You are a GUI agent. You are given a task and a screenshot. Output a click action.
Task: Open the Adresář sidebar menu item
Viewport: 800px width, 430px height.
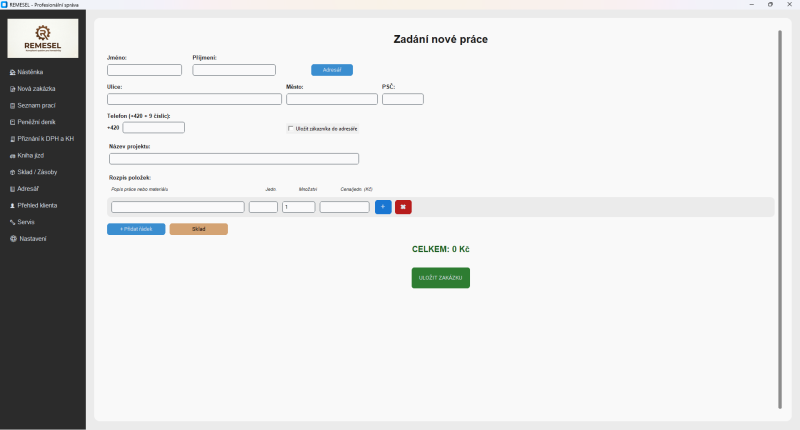point(28,188)
